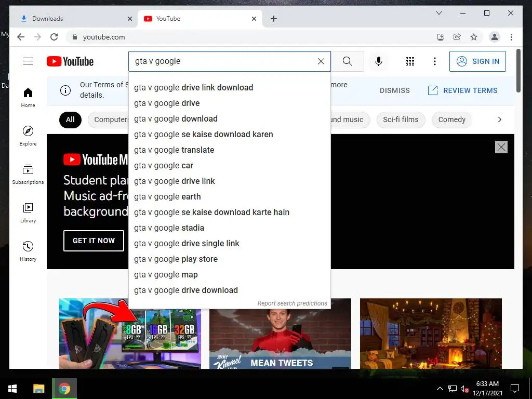532x399 pixels.
Task: Choose the exact suggestion 'gta v google drive download'
Action: [230, 290]
